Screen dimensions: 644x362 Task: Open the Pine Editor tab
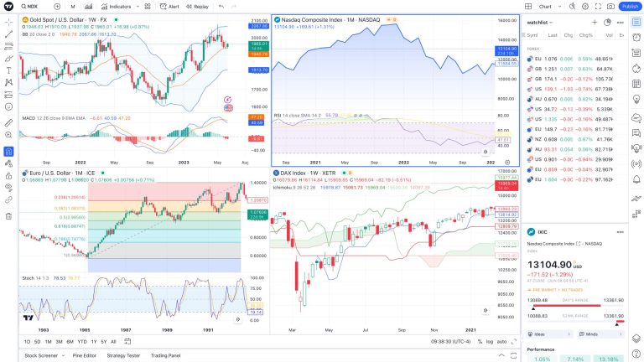[84, 355]
